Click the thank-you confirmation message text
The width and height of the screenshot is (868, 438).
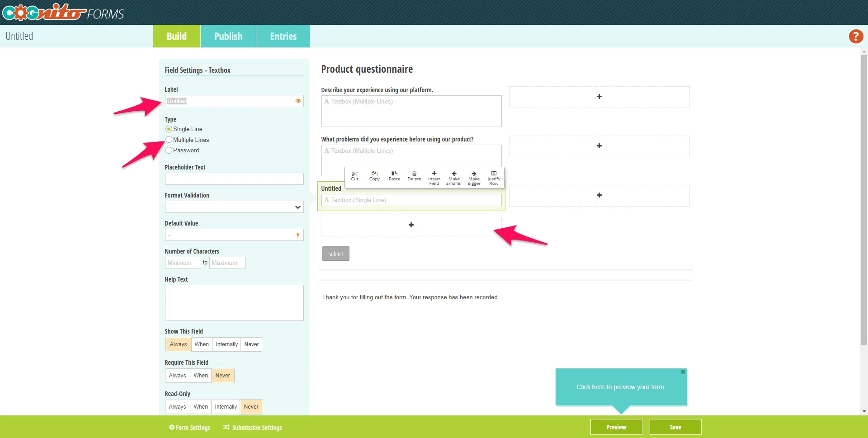(x=410, y=297)
